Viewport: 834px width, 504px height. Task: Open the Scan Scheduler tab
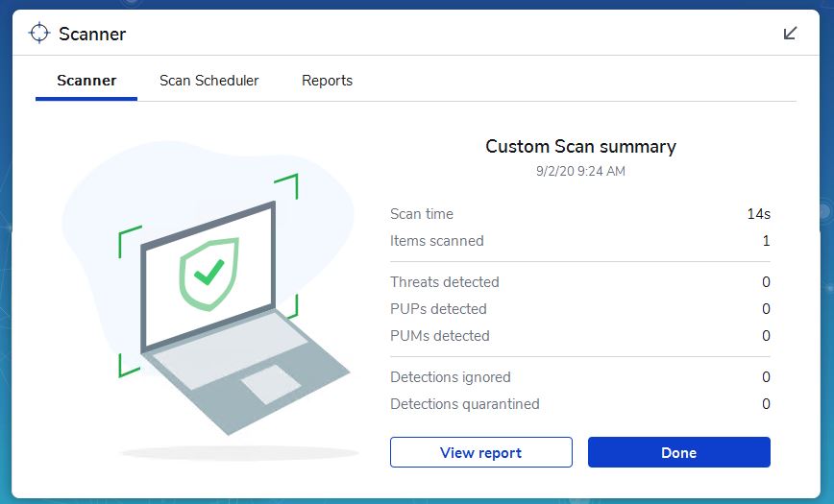coord(209,81)
